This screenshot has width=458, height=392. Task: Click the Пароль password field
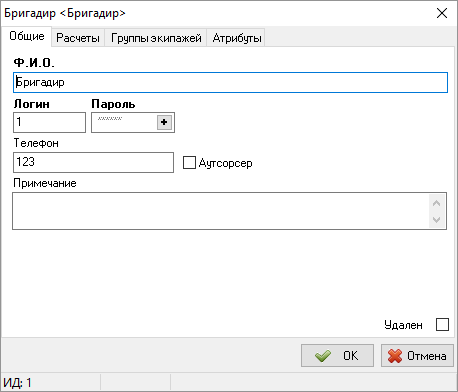click(124, 122)
